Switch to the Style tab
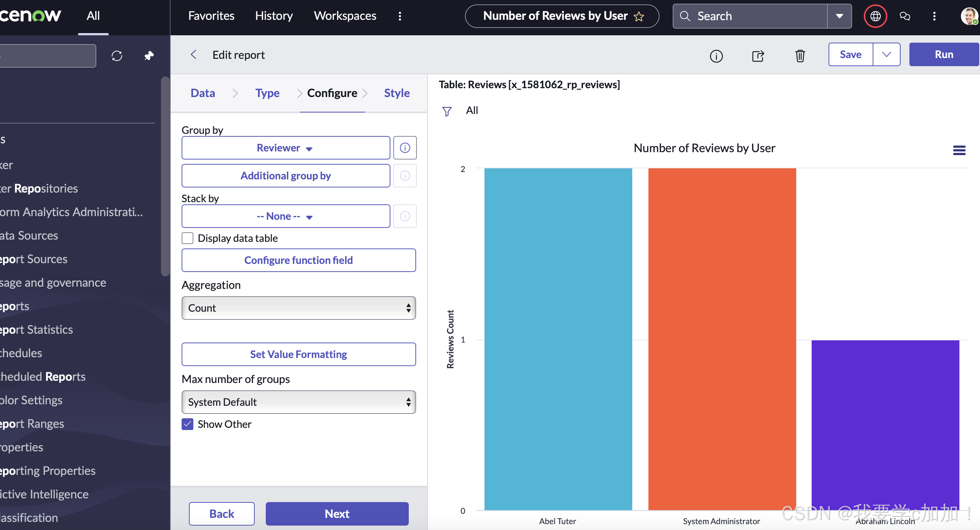The width and height of the screenshot is (980, 530). [x=396, y=93]
